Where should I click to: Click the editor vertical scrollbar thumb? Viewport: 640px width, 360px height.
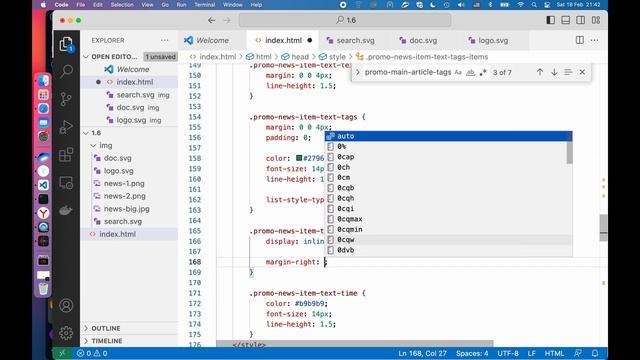coord(603,228)
